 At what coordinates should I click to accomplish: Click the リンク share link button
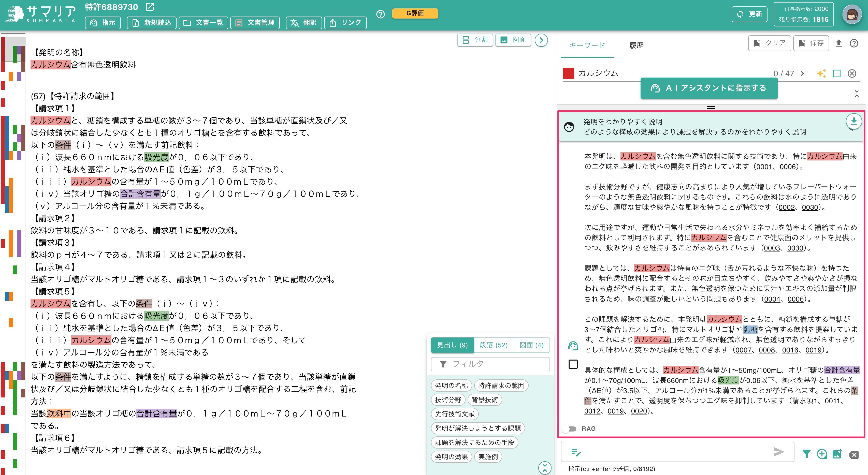coord(345,23)
